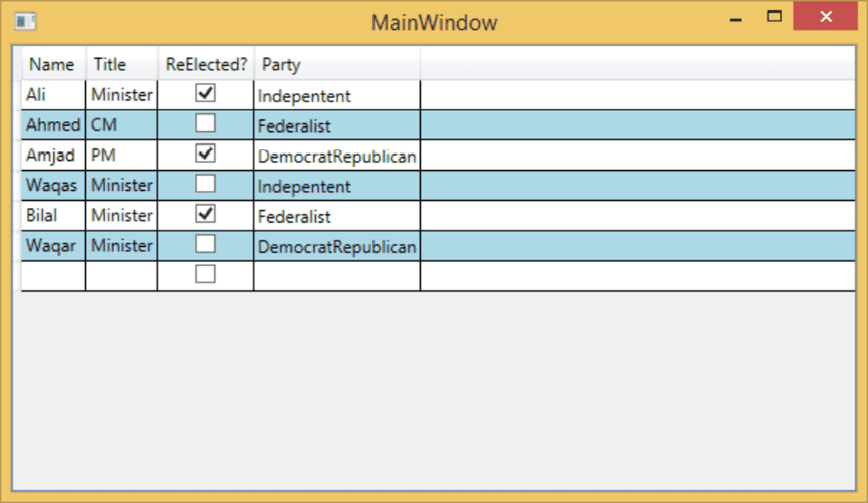The width and height of the screenshot is (868, 503).
Task: Check ReElected checkbox for Waqar
Action: click(205, 244)
